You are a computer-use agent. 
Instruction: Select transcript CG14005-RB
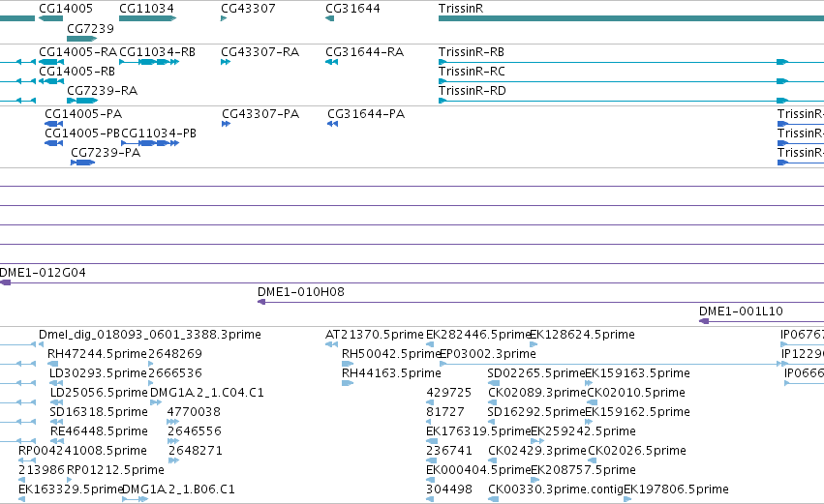pos(51,81)
